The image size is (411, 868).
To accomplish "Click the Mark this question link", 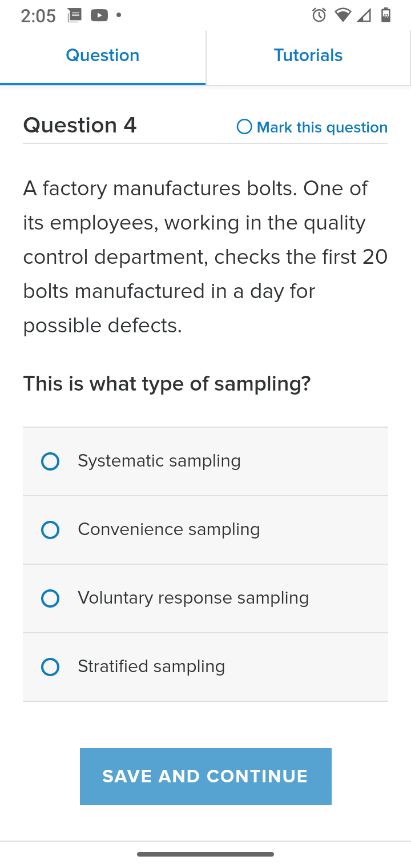I will [x=322, y=127].
